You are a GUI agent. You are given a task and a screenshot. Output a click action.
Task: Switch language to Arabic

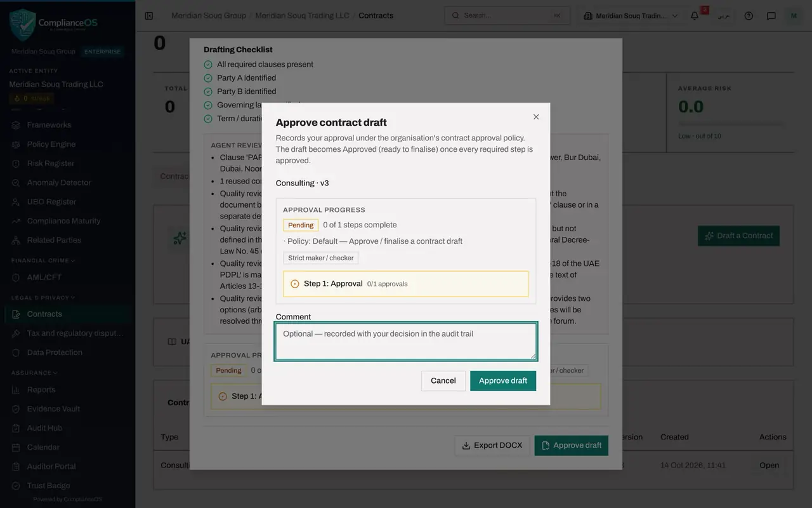(723, 16)
